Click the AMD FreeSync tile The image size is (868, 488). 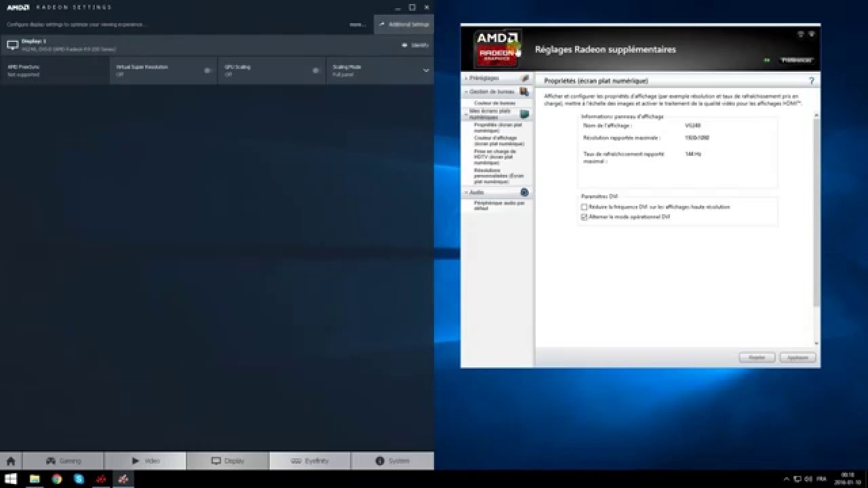[x=54, y=70]
